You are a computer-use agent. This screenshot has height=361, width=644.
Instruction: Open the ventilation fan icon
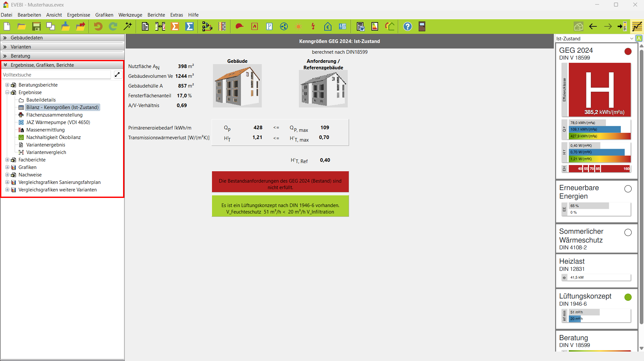coord(284,26)
